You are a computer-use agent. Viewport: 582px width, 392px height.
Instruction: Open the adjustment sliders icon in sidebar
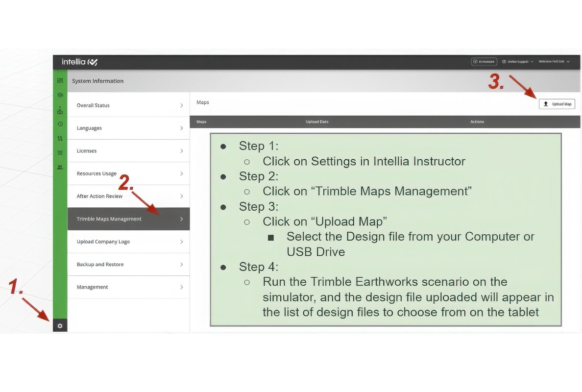point(60,153)
